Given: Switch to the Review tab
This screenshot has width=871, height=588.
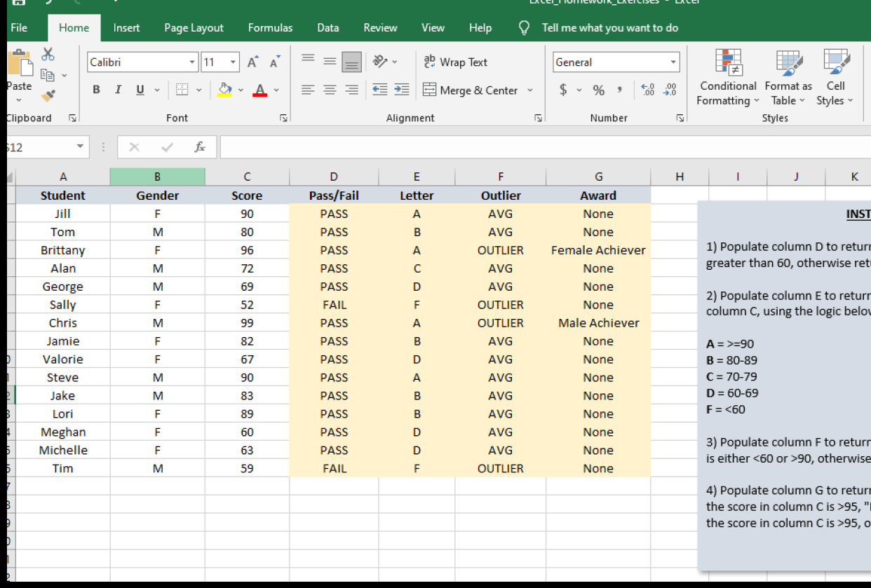Looking at the screenshot, I should (x=380, y=28).
